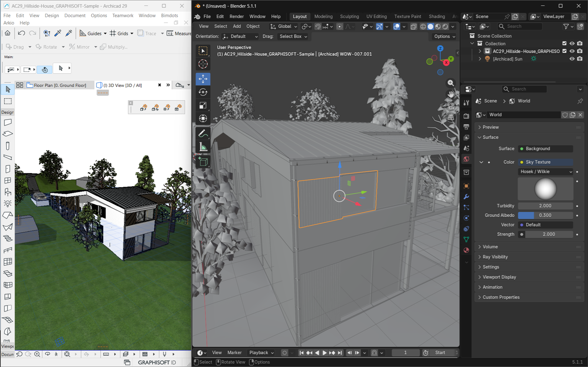Screen dimensions: 588x367
Task: Open the Playback menu in Blender timeline
Action: point(261,353)
